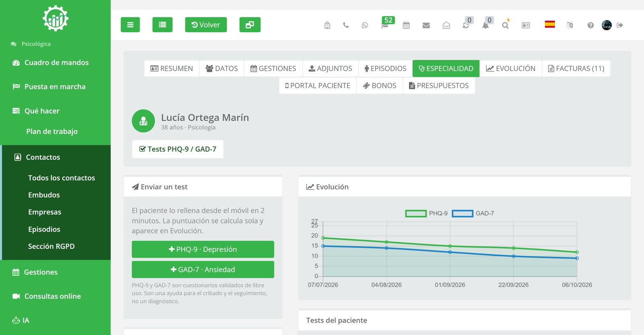644x335 pixels.
Task: Open the help question mark icon
Action: [590, 25]
